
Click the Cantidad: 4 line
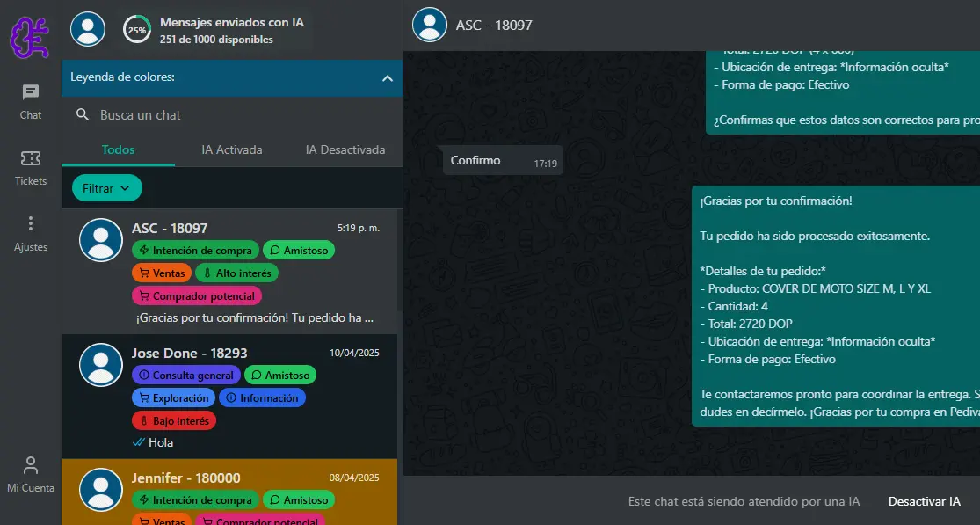click(x=734, y=306)
